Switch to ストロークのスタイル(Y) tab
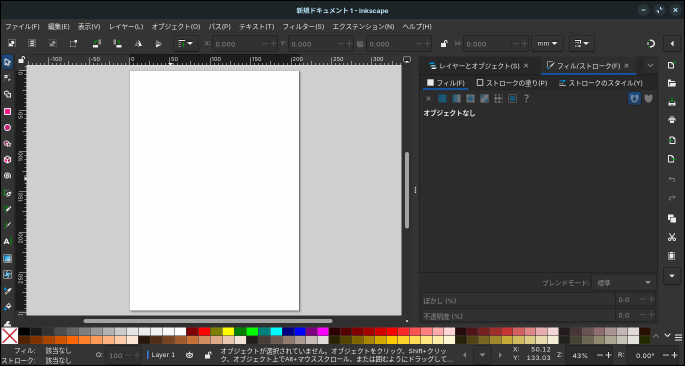The width and height of the screenshot is (685, 366). click(600, 83)
